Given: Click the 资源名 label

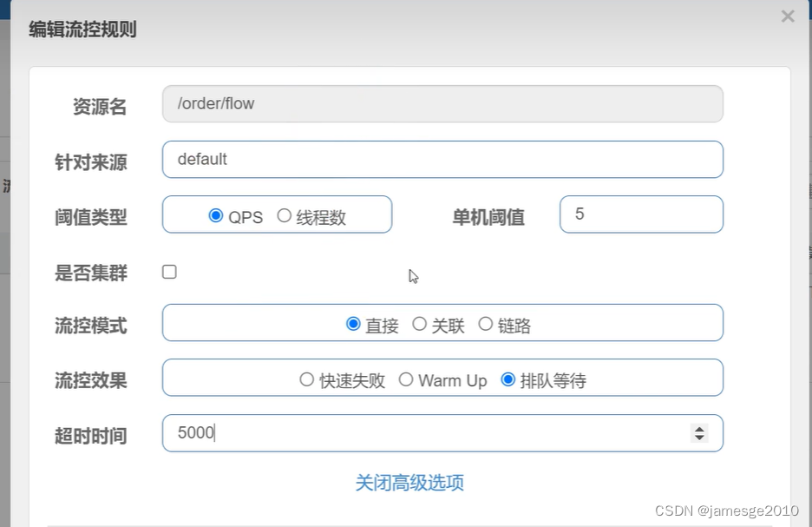Looking at the screenshot, I should tap(100, 106).
